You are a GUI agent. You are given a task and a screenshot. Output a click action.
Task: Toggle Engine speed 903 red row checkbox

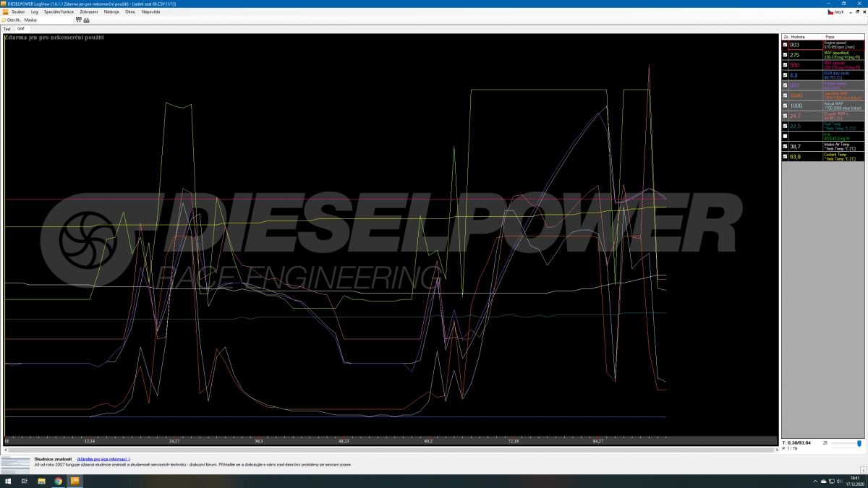[786, 45]
